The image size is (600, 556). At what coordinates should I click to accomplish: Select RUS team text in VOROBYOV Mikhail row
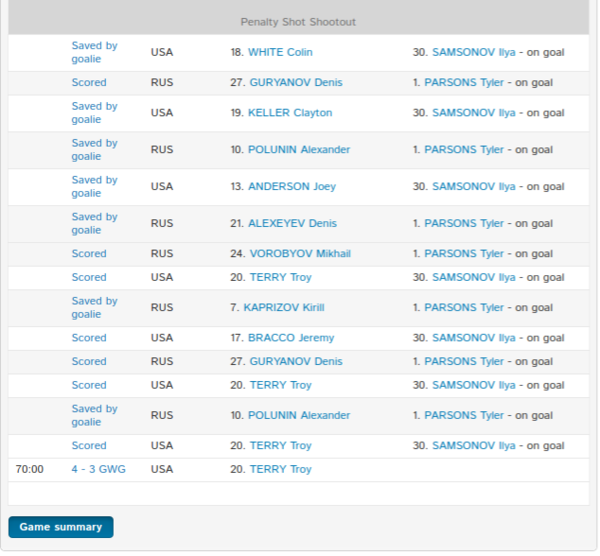point(162,253)
